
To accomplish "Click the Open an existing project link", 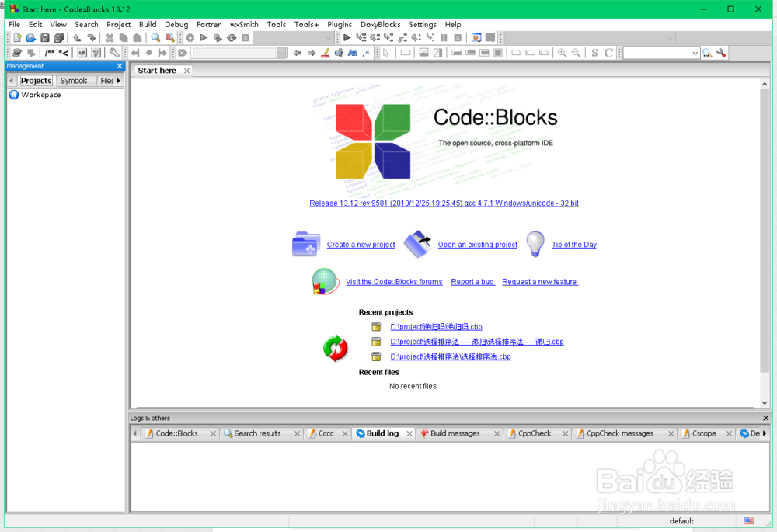I will pyautogui.click(x=477, y=245).
